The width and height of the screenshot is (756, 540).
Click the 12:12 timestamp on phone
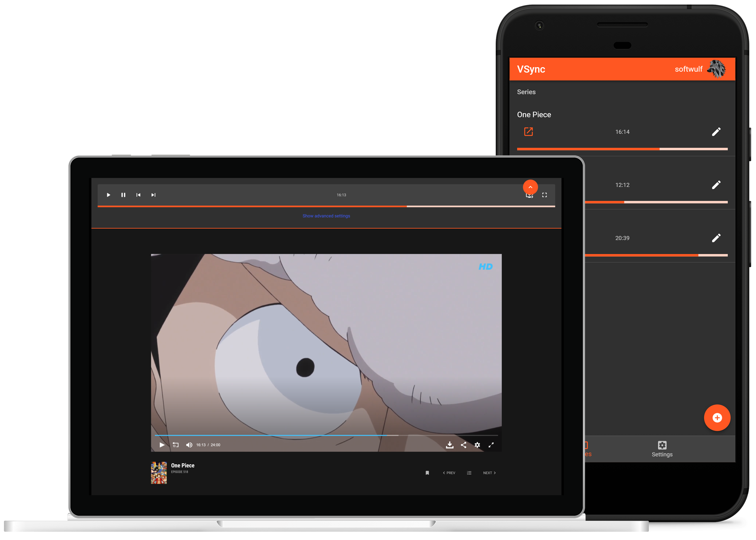[x=622, y=185]
